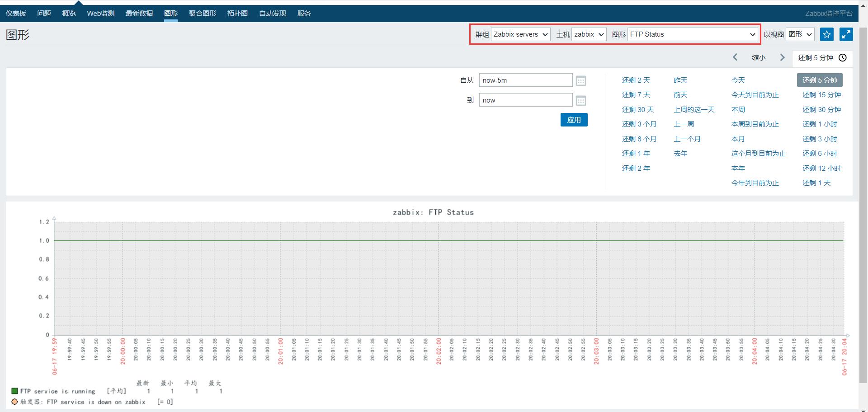Select 上周的这一天 time range
Image resolution: width=868 pixels, height=412 pixels.
(694, 110)
